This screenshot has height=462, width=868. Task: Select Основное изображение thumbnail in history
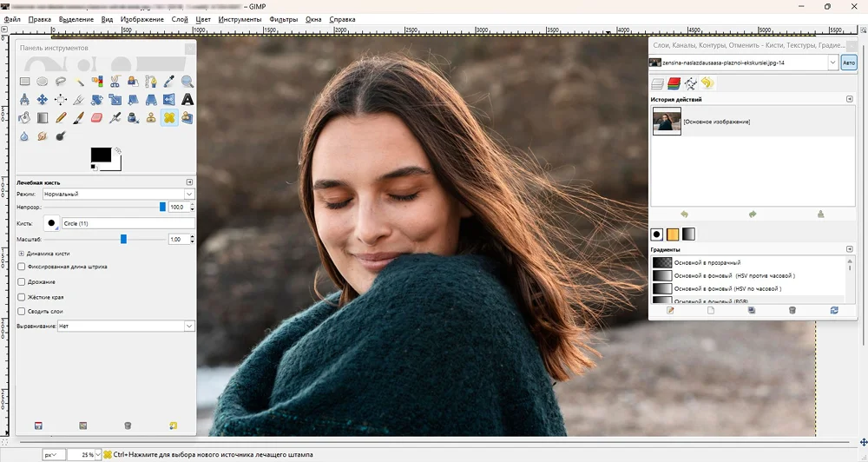point(667,122)
